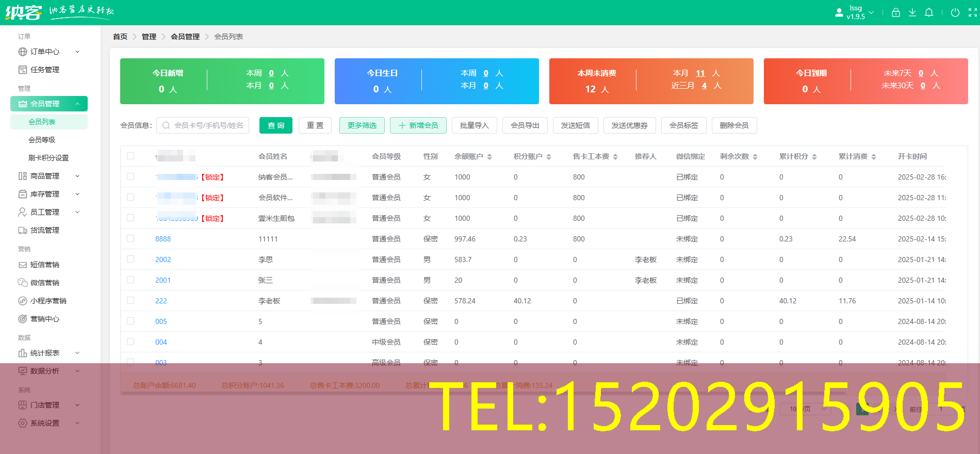Click the power logout icon
This screenshot has width=980, height=454.
(955, 13)
